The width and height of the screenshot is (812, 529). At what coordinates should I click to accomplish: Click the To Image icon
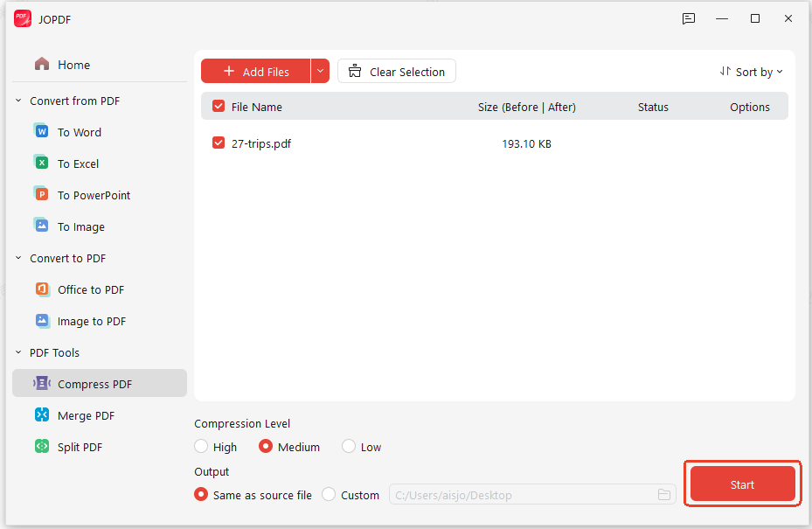tap(42, 226)
